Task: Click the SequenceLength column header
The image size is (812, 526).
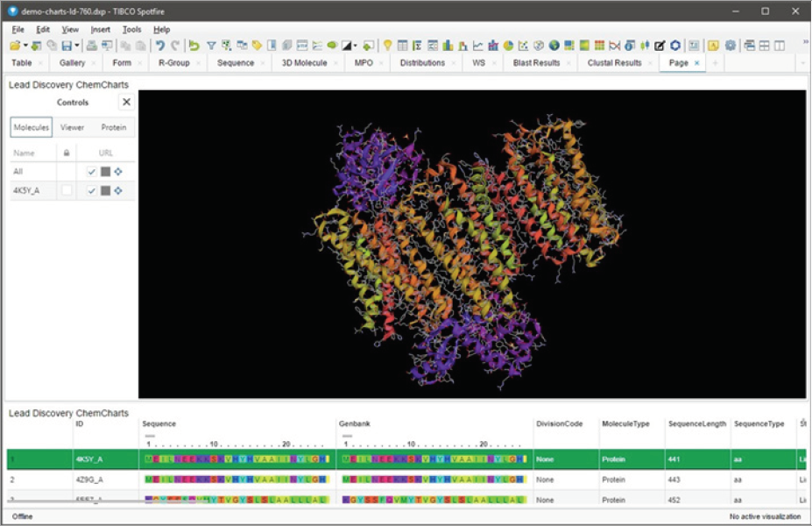Action: click(697, 424)
